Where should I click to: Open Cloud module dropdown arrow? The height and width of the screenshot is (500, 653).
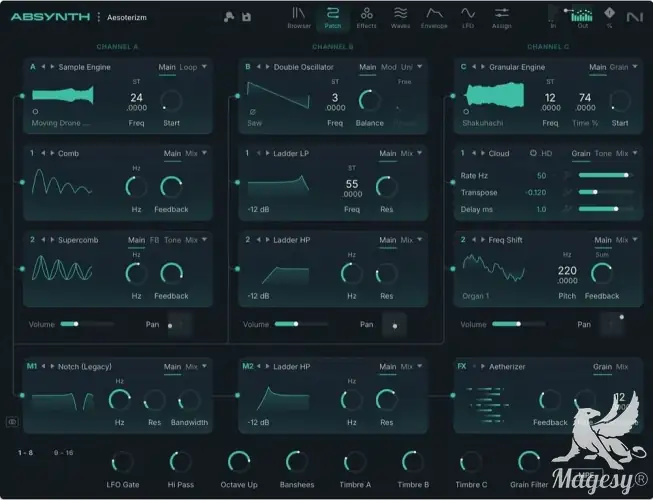click(x=635, y=153)
